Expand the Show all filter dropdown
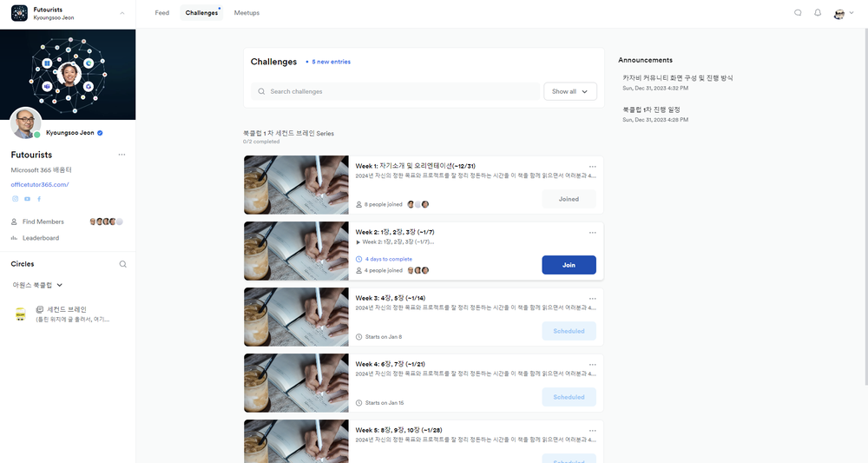 click(x=569, y=91)
